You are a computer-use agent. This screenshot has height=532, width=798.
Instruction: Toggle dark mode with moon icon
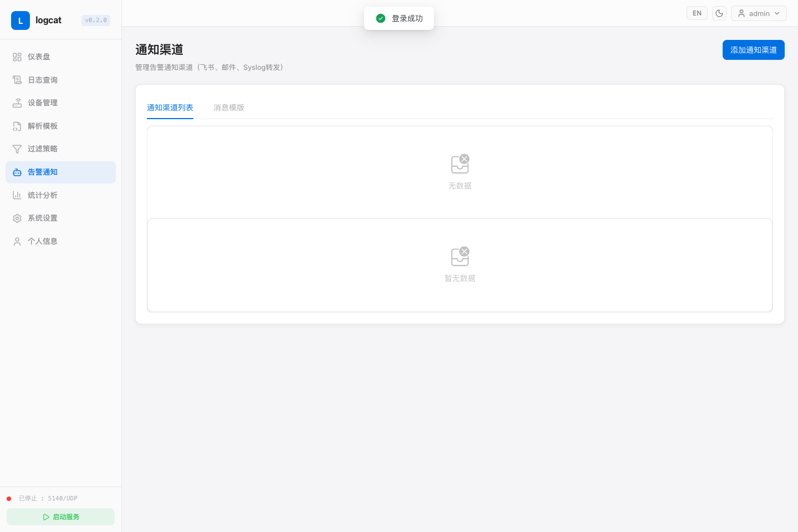coord(719,13)
